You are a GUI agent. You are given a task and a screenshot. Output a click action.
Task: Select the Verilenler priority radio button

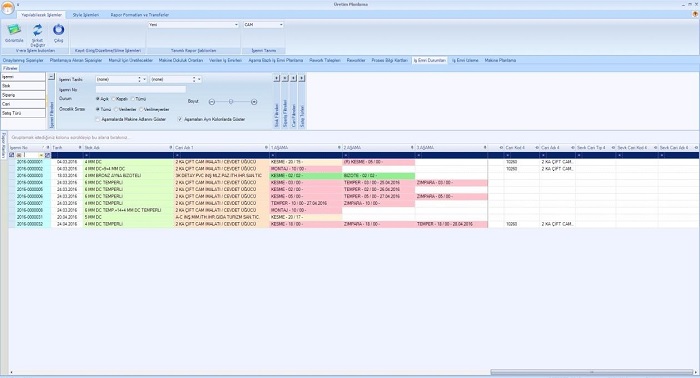(x=116, y=109)
